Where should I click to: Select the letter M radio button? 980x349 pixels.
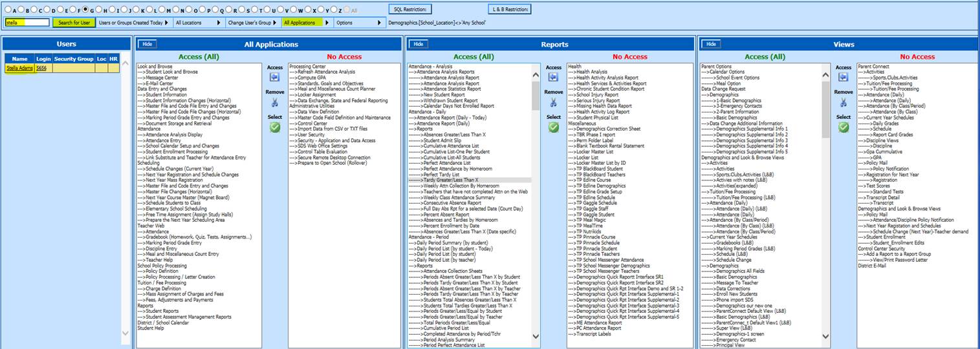coord(161,10)
